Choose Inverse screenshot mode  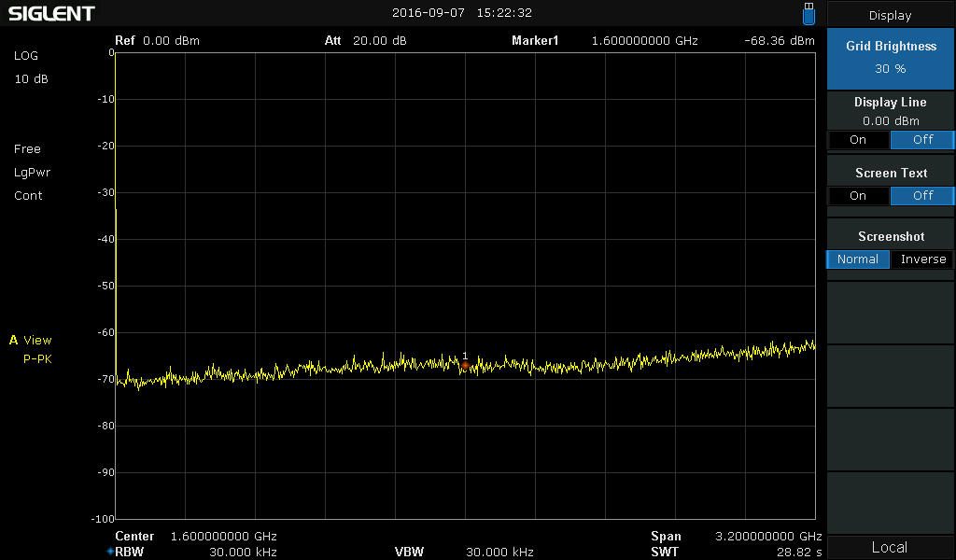(x=922, y=259)
